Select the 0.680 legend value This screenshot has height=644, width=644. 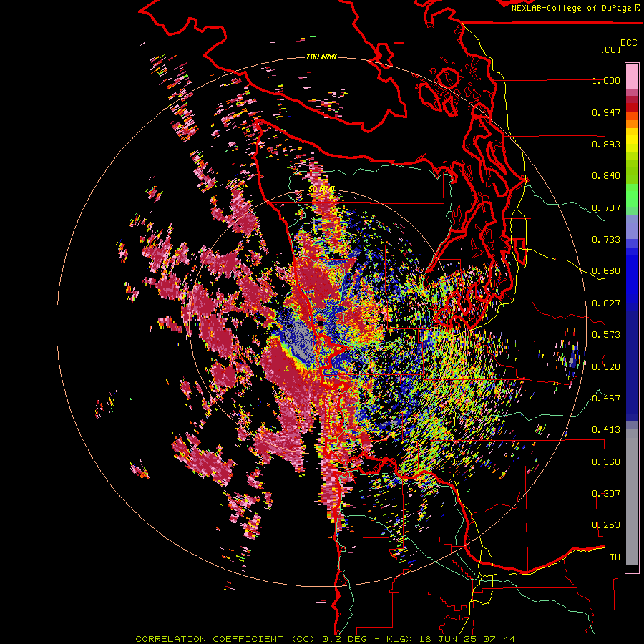[606, 271]
